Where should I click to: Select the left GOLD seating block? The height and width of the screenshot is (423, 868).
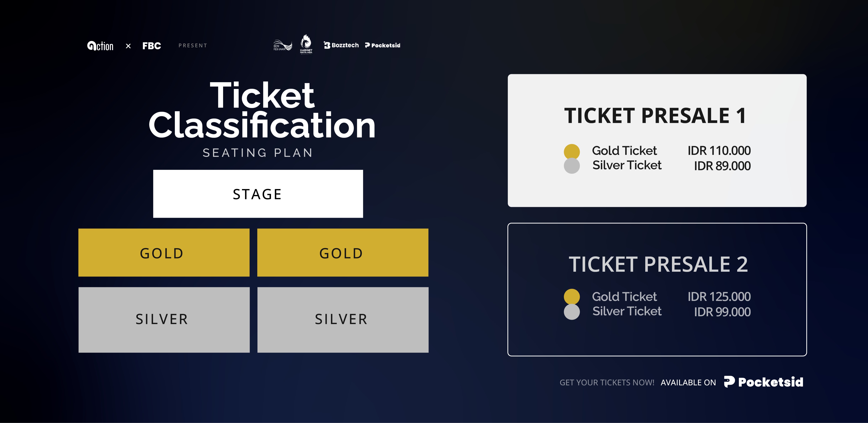click(x=164, y=253)
